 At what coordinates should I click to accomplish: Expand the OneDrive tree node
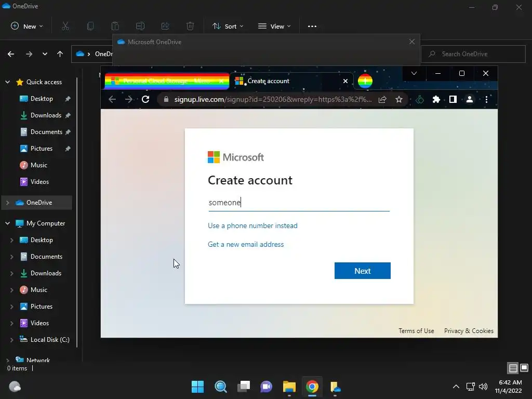7,203
